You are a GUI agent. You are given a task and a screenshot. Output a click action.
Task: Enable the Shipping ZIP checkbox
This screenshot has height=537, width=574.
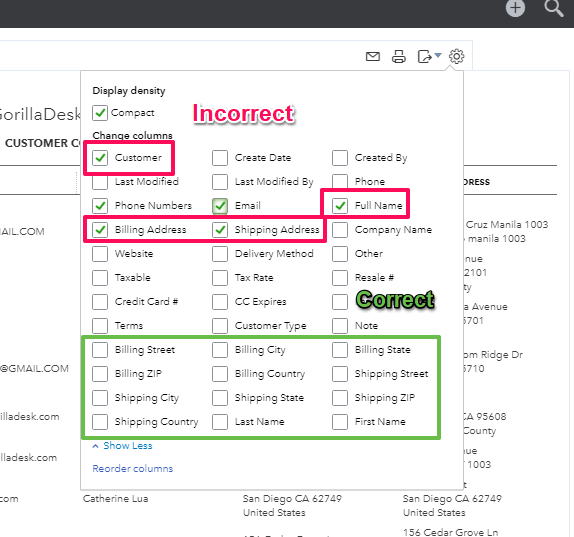[x=340, y=398]
